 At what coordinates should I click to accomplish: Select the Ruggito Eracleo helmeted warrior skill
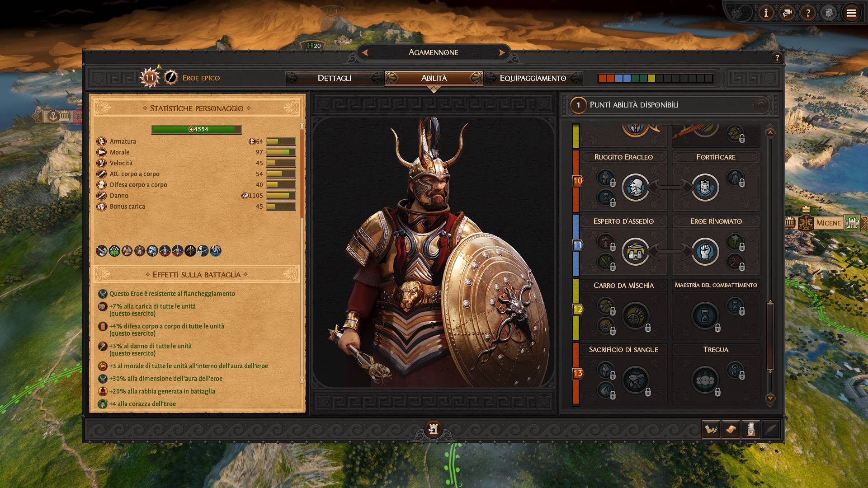coord(636,188)
